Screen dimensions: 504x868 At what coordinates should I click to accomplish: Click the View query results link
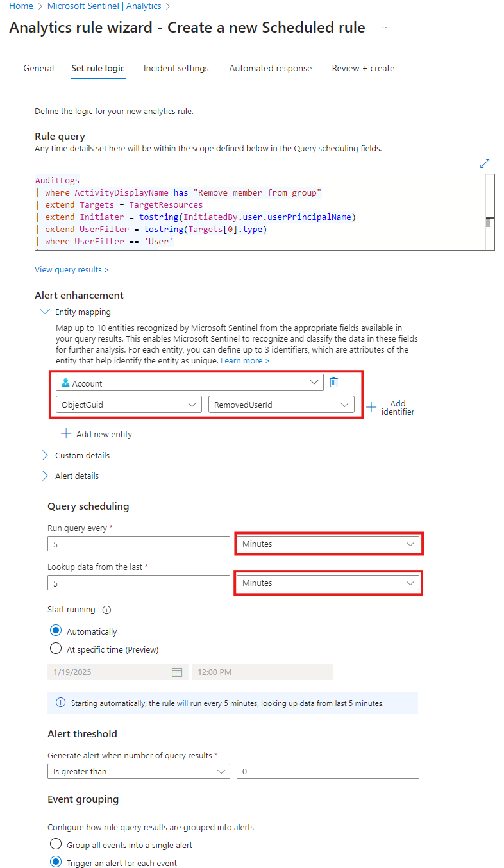click(71, 269)
